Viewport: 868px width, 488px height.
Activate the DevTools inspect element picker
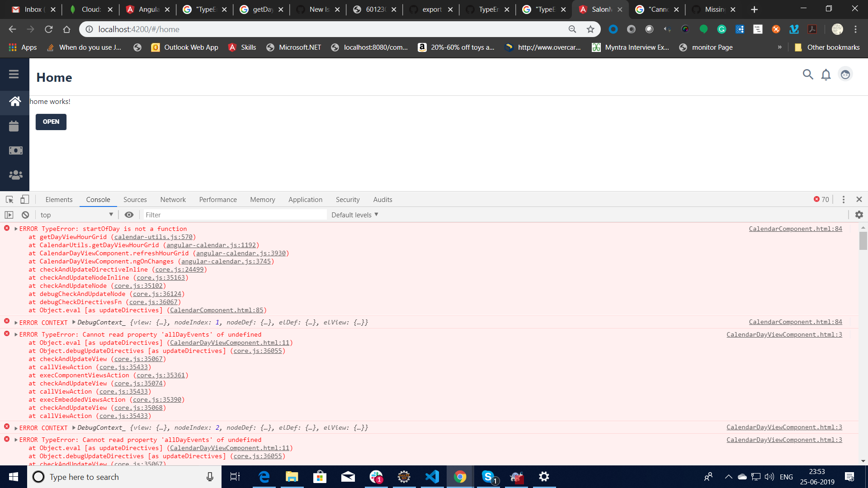9,199
